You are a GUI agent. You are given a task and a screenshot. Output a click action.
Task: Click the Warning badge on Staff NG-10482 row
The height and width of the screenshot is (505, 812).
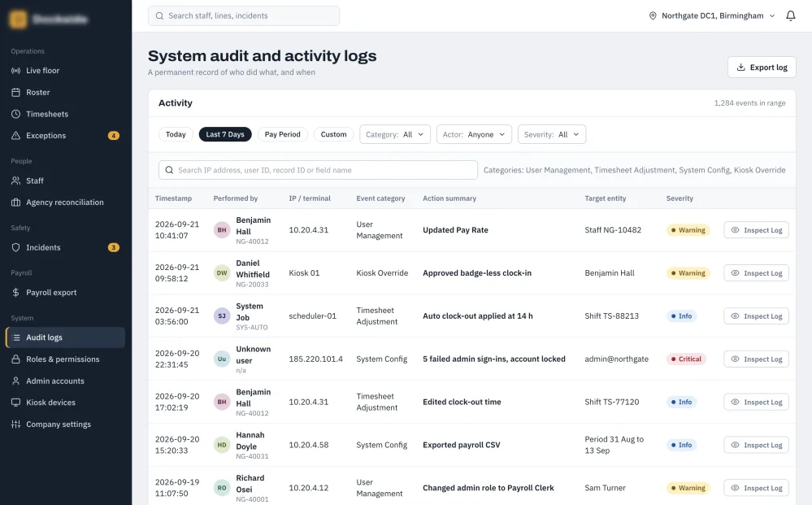688,230
